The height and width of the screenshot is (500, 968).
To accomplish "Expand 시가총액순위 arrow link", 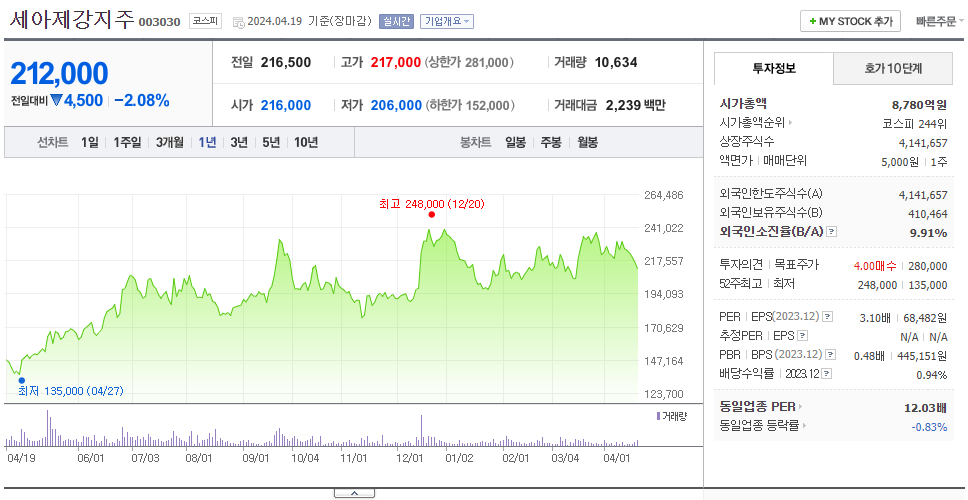I will (x=790, y=123).
